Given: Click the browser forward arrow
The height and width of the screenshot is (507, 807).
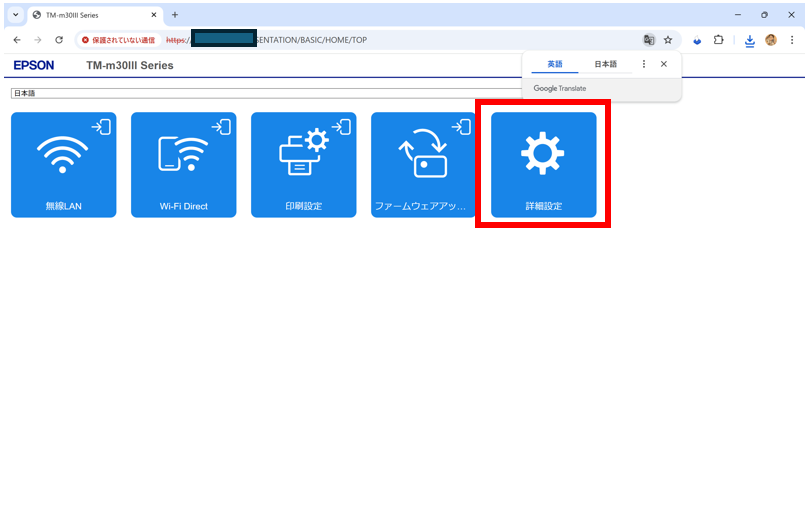Looking at the screenshot, I should click(38, 40).
